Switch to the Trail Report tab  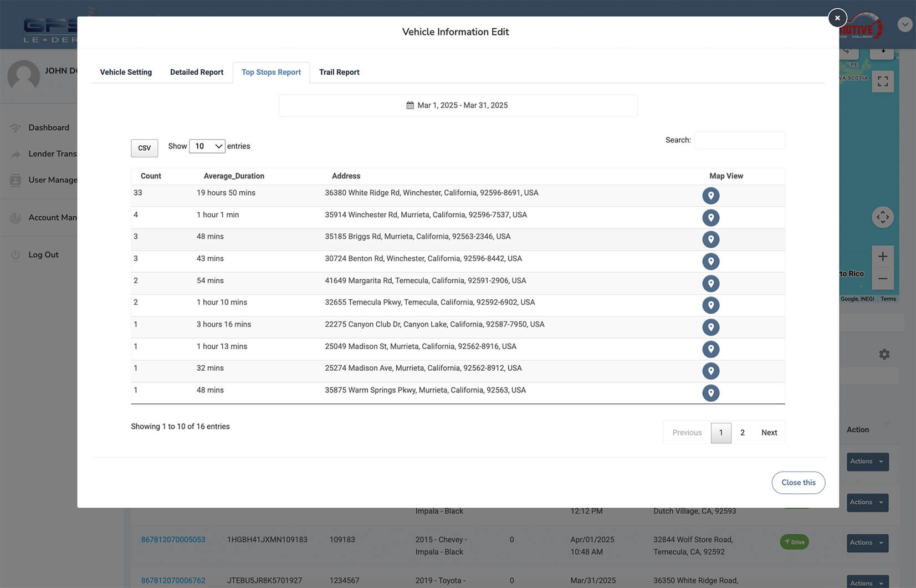coord(339,72)
